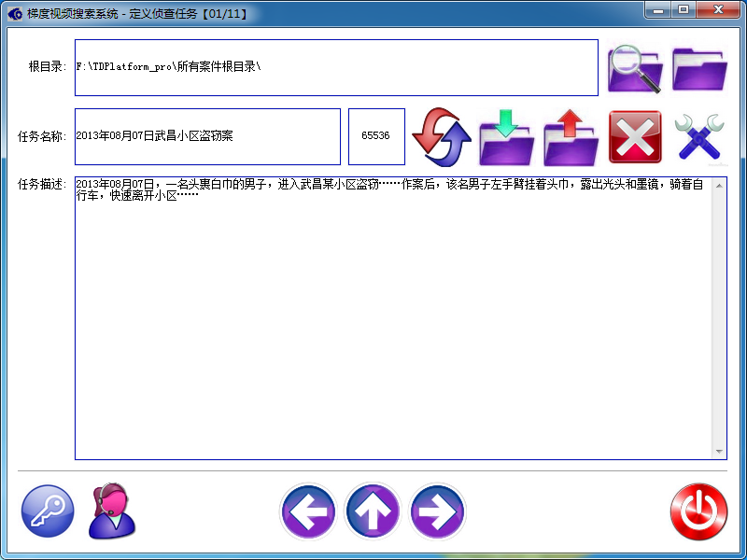Click the description scrollbar up arrow
747x560 pixels.
tap(719, 186)
